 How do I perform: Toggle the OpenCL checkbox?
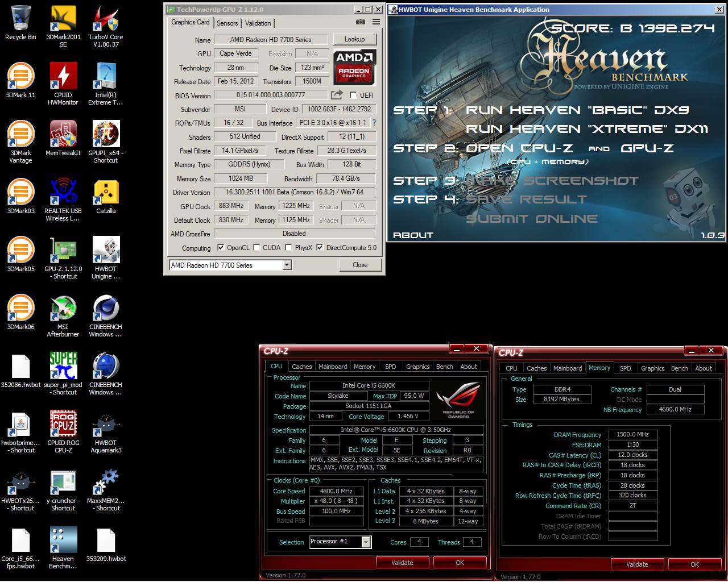pos(221,247)
